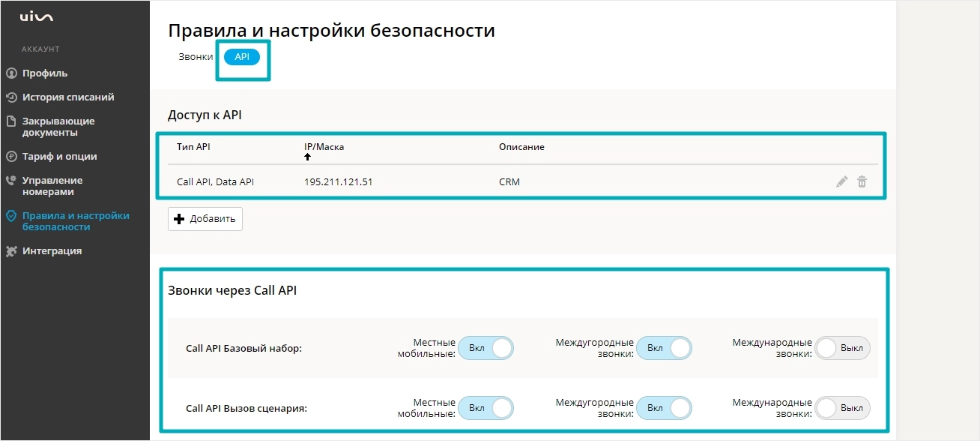This screenshot has height=441, width=980.
Task: Click the Интеграция puzzle icon
Action: coord(10,251)
